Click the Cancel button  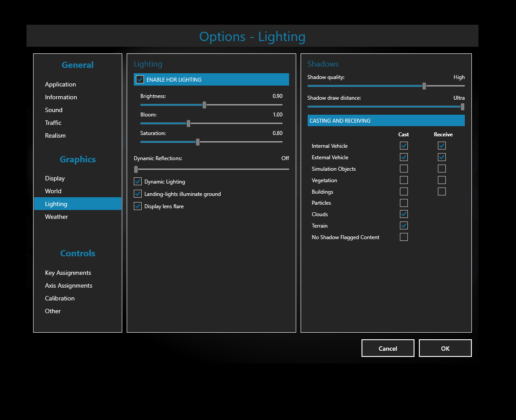coord(388,348)
